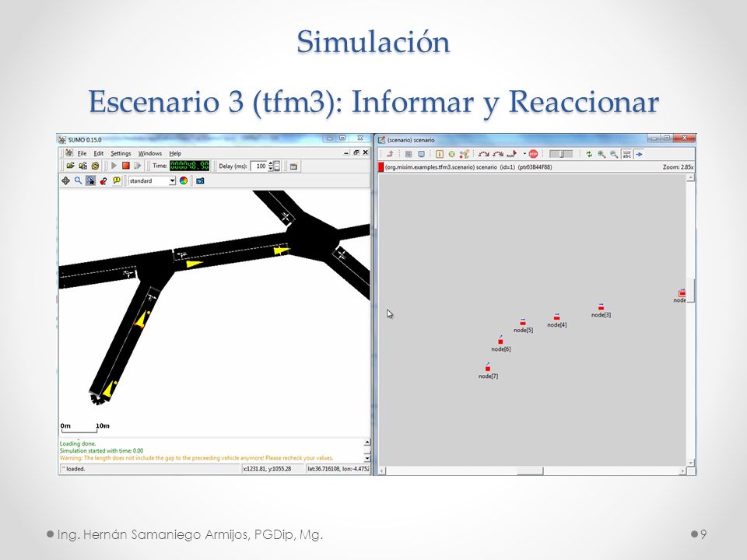Advance one simulation step in SUMO
Image resolution: width=747 pixels, height=560 pixels.
point(138,166)
